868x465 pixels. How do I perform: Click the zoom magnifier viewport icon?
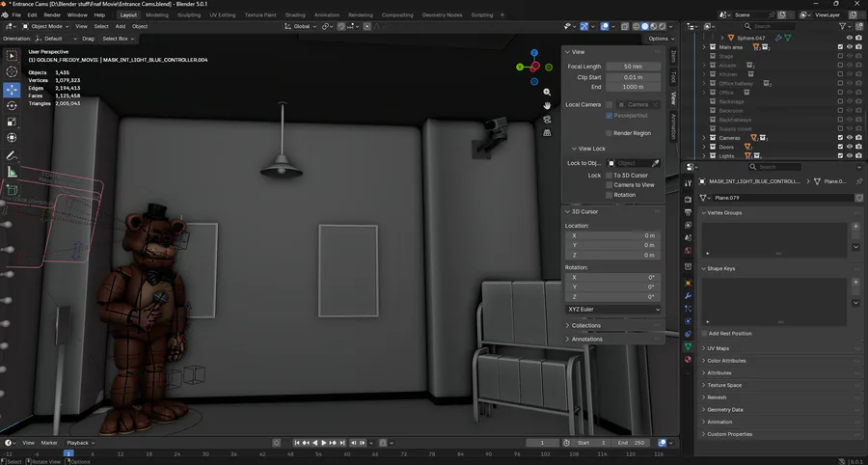click(547, 92)
